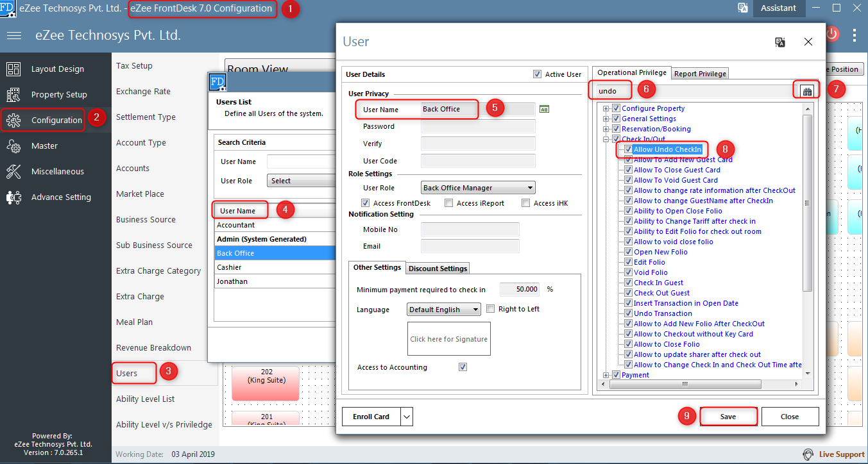Open the User Role dropdown in User dialog
Screen dimensions: 868x464
[478, 188]
